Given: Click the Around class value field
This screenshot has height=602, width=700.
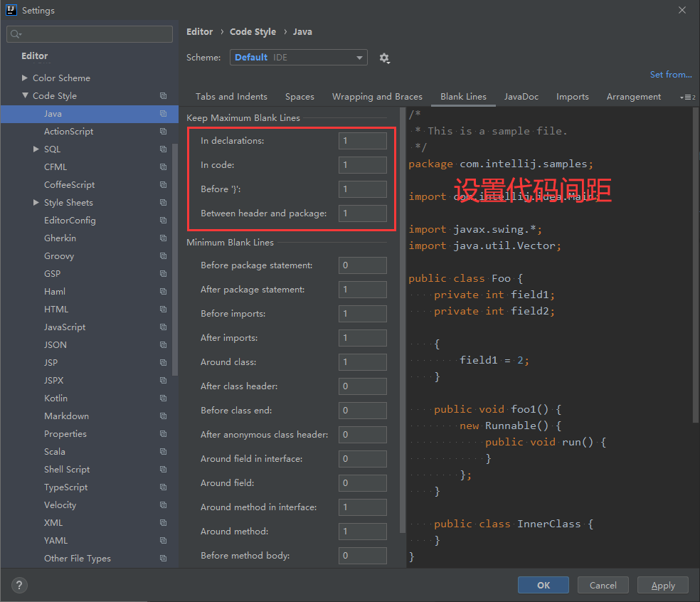Looking at the screenshot, I should (x=363, y=362).
